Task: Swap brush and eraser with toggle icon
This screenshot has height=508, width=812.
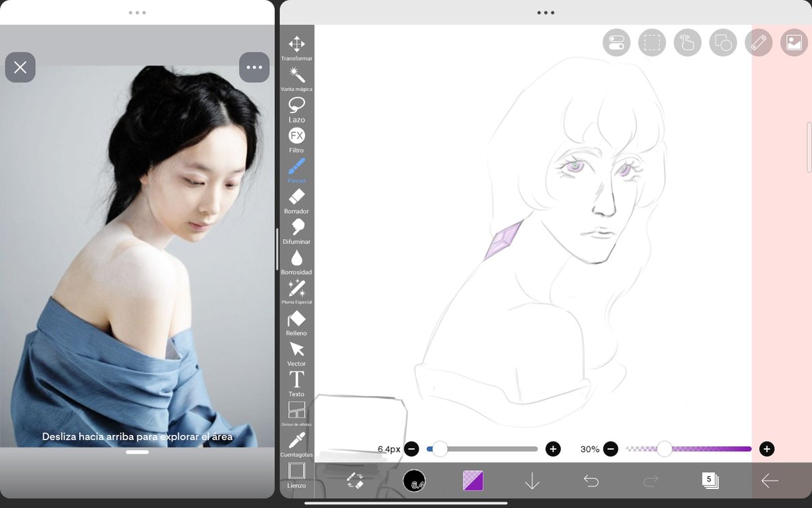Action: coord(355,481)
